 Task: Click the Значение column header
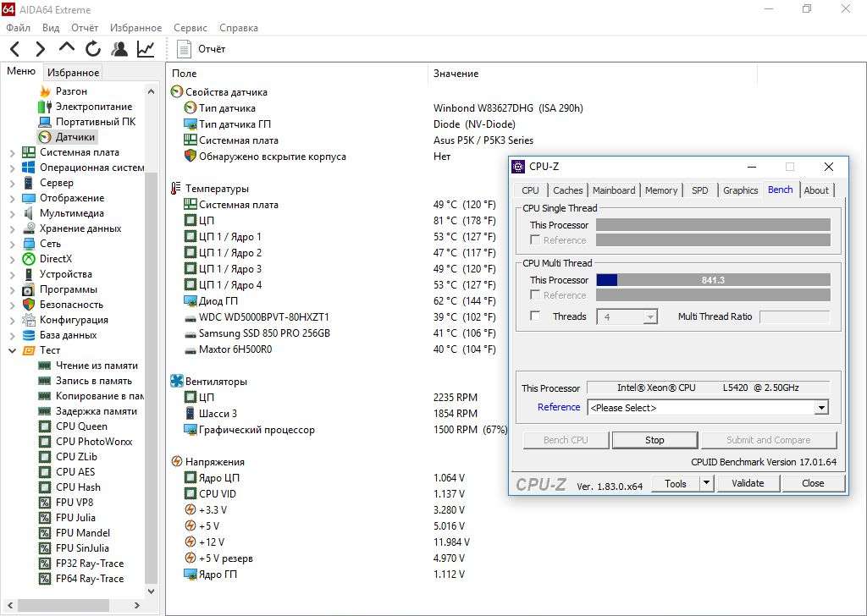456,74
